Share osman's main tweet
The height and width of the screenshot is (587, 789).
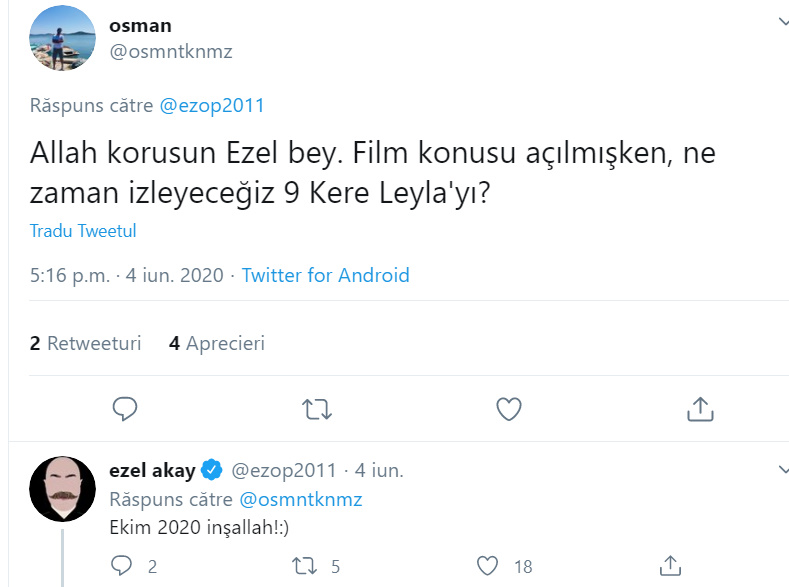pos(700,408)
